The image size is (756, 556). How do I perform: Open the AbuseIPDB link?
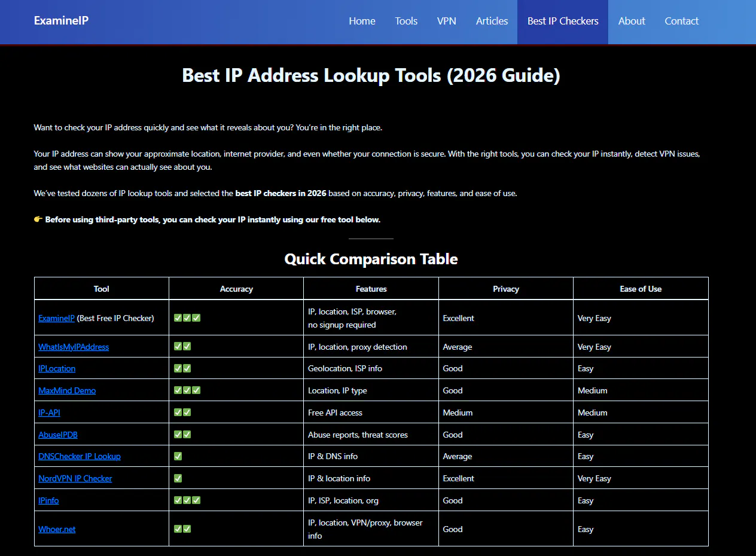pos(58,435)
